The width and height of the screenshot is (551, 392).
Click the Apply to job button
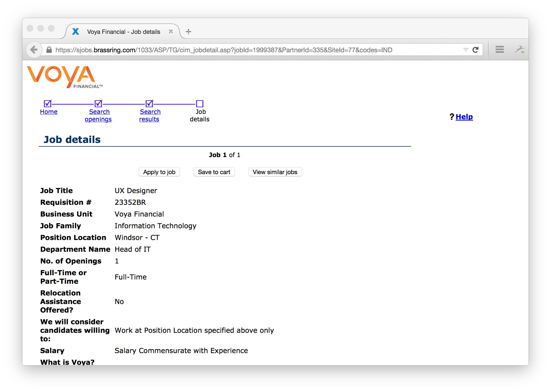[159, 172]
